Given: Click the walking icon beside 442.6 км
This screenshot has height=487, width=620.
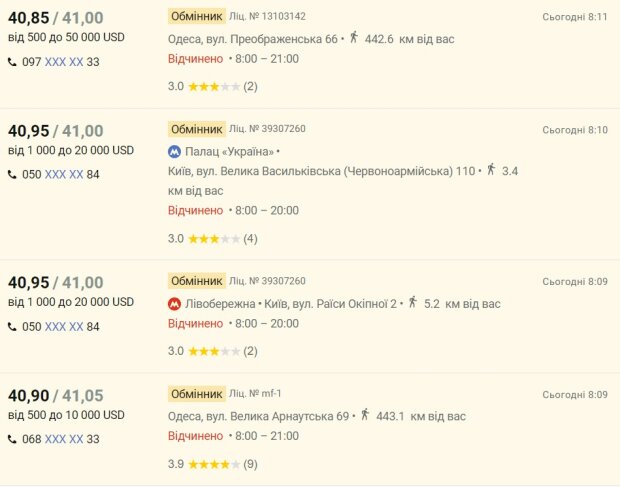Looking at the screenshot, I should coord(355,38).
